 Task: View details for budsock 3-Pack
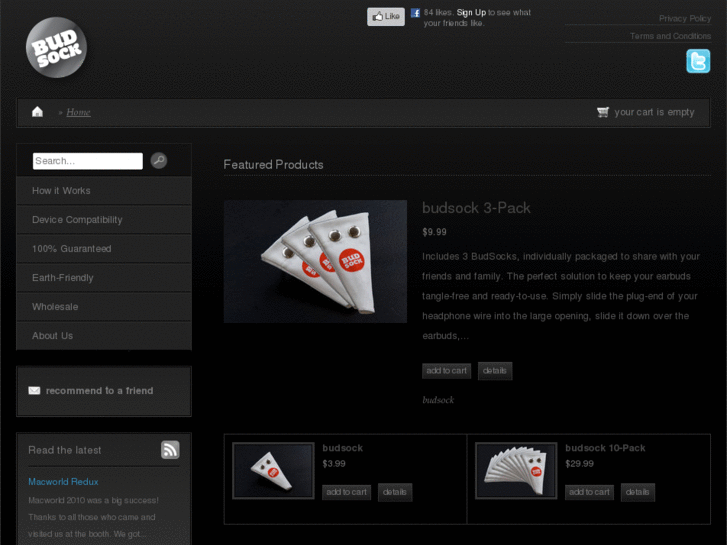(x=495, y=371)
